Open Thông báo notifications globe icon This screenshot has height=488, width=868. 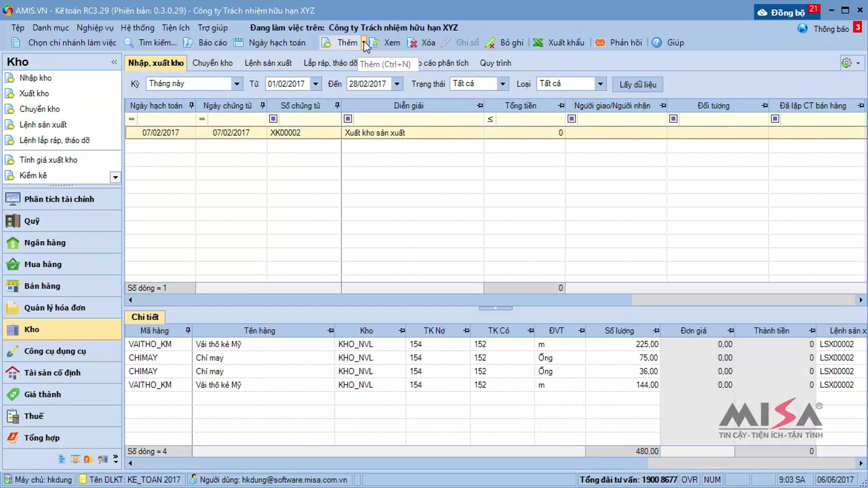(803, 29)
